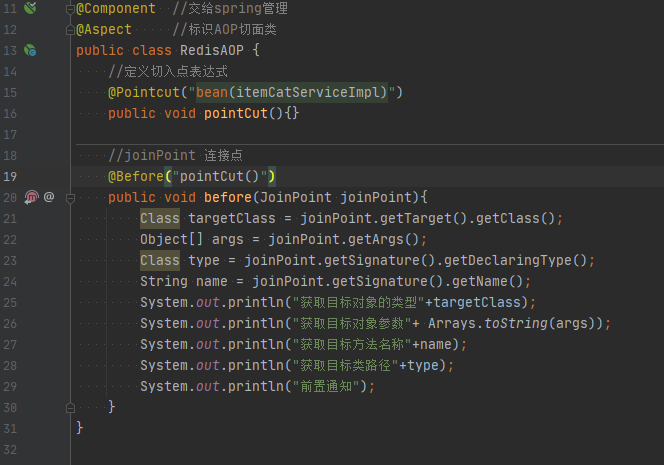The width and height of the screenshot is (664, 465).
Task: Click the String keyword on line 24
Action: coord(164,281)
